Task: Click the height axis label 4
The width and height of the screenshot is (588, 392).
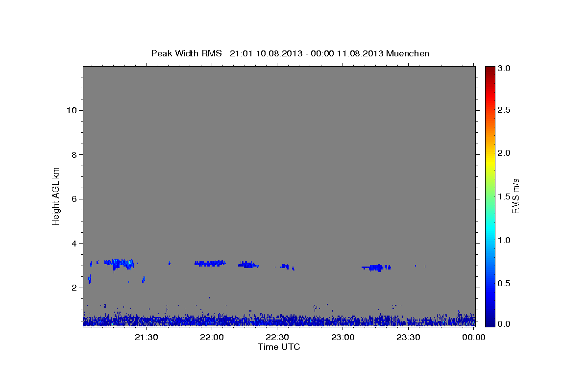Action: click(73, 244)
